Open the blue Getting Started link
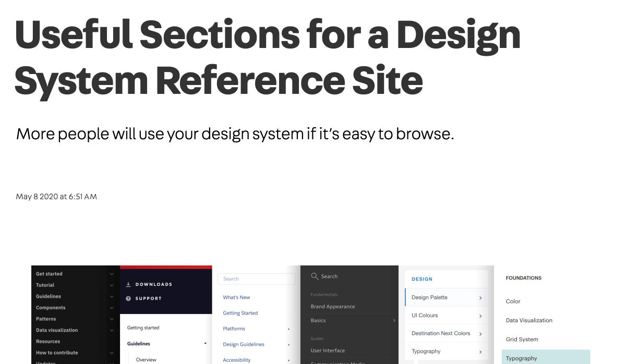The image size is (626, 364). [240, 313]
